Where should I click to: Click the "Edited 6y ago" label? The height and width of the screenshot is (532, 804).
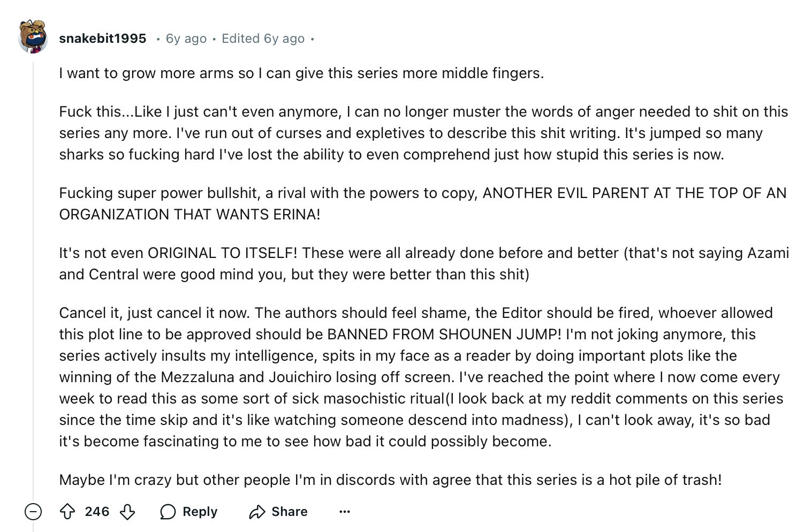tap(263, 39)
